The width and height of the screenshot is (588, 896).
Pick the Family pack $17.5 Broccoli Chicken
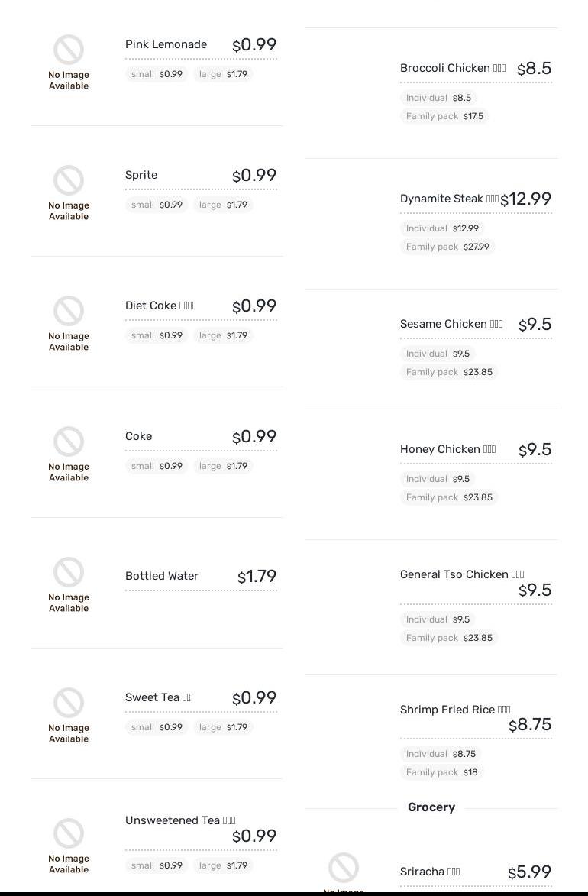tap(444, 116)
